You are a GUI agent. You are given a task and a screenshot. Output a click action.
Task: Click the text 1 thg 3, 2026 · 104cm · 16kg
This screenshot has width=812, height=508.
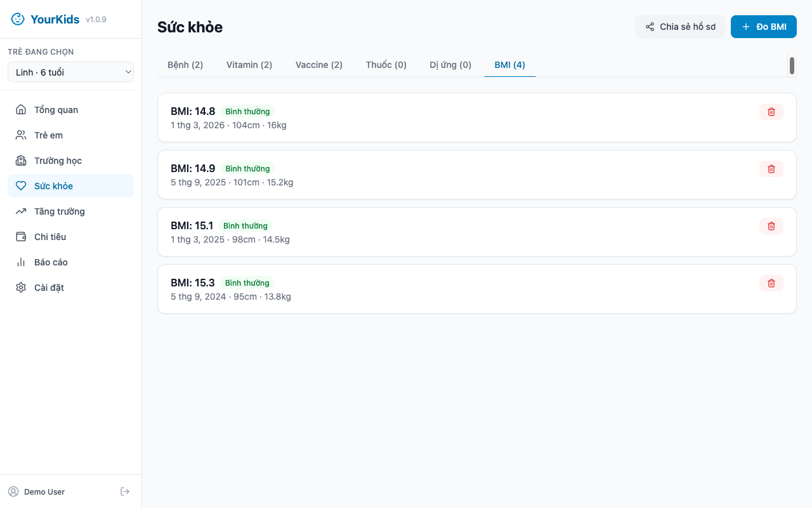point(228,125)
